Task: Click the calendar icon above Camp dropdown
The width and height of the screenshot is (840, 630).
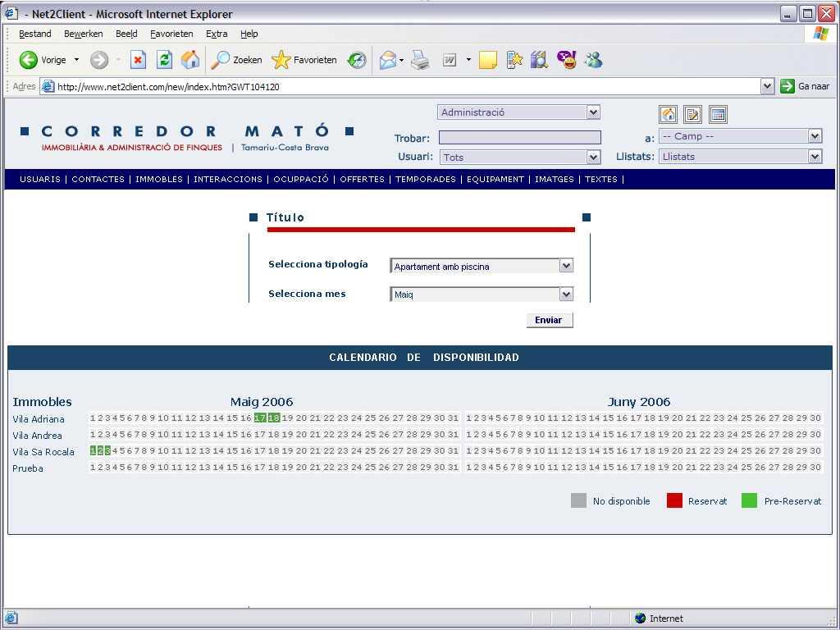Action: tap(718, 114)
